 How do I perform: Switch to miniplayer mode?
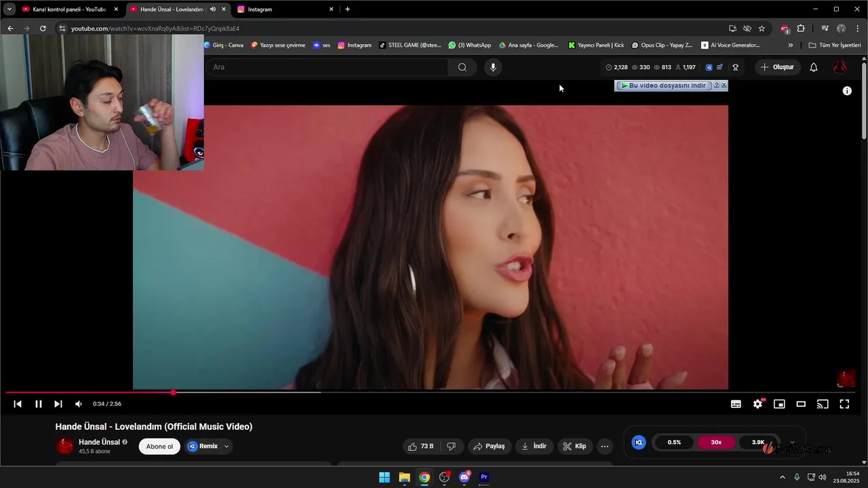pyautogui.click(x=779, y=404)
